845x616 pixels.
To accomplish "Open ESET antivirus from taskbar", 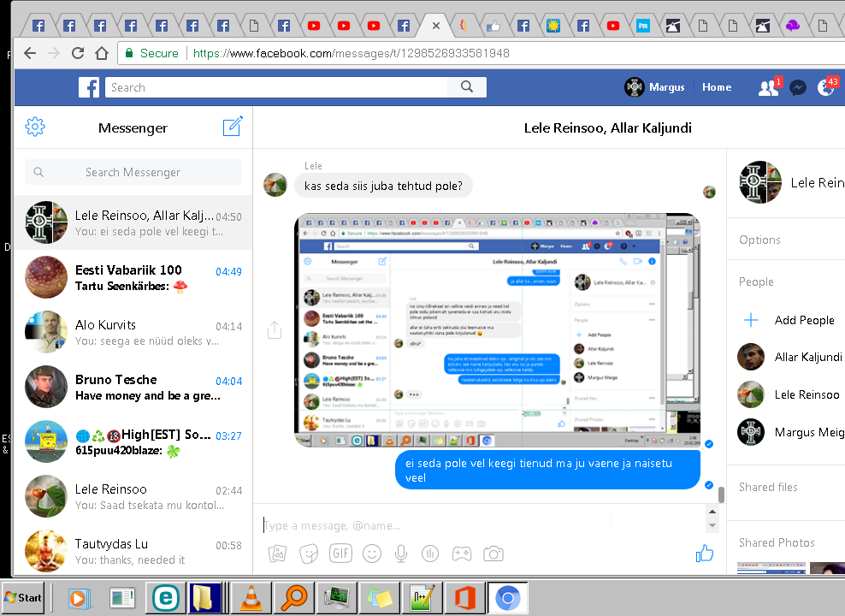I will click(x=166, y=598).
